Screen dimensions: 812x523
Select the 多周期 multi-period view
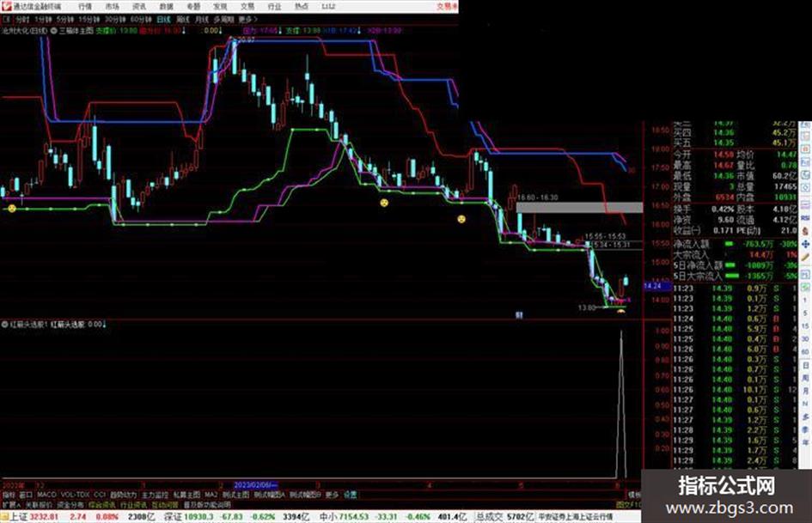[x=223, y=19]
